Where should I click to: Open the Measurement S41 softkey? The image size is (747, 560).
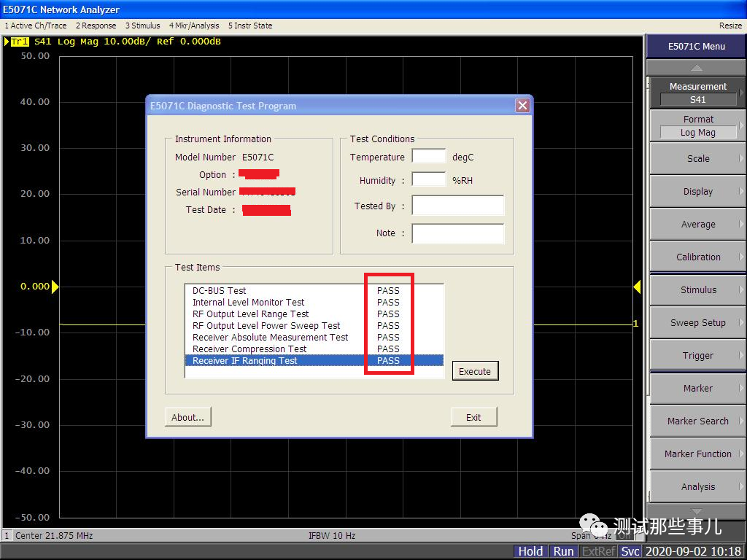click(x=697, y=93)
